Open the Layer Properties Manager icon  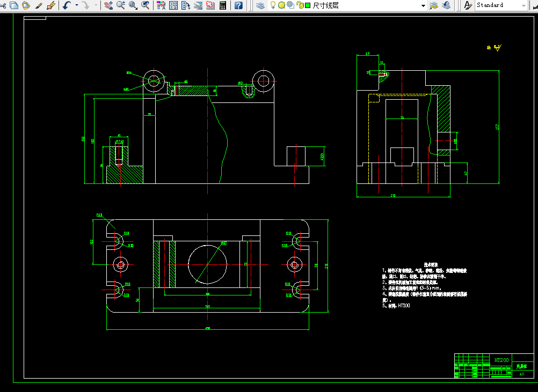click(x=260, y=5)
